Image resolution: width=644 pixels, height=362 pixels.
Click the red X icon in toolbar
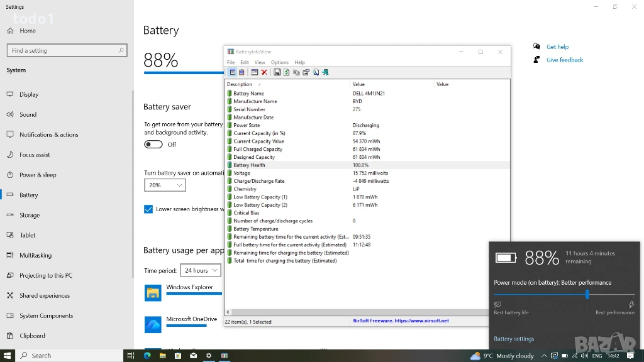[264, 72]
